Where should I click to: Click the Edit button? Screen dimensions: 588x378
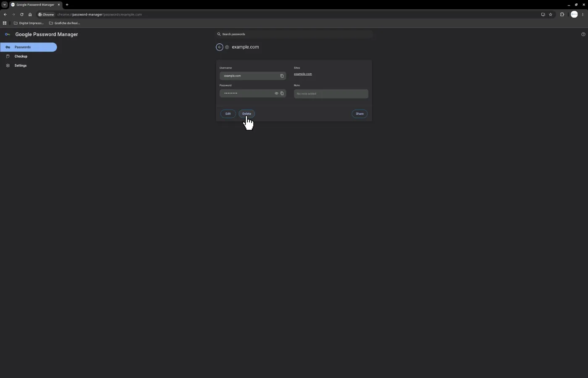[x=228, y=114]
